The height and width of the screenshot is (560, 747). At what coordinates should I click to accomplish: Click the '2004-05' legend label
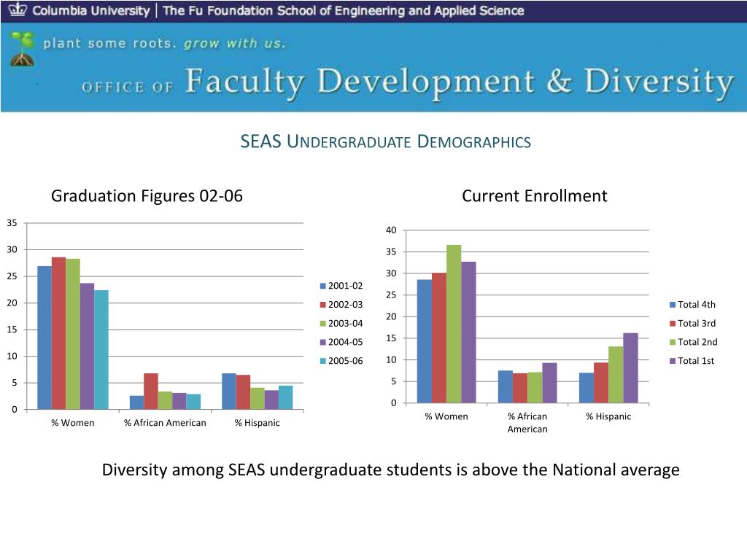click(345, 343)
